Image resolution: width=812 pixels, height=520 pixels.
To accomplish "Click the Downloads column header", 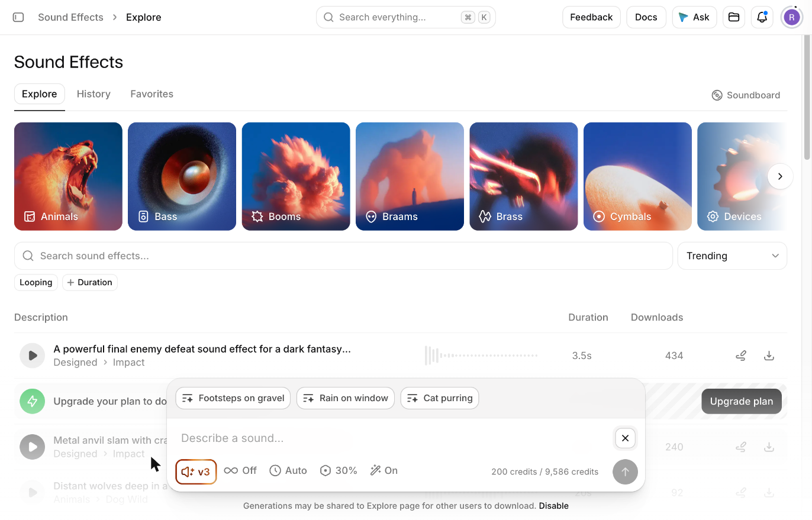I will [657, 318].
